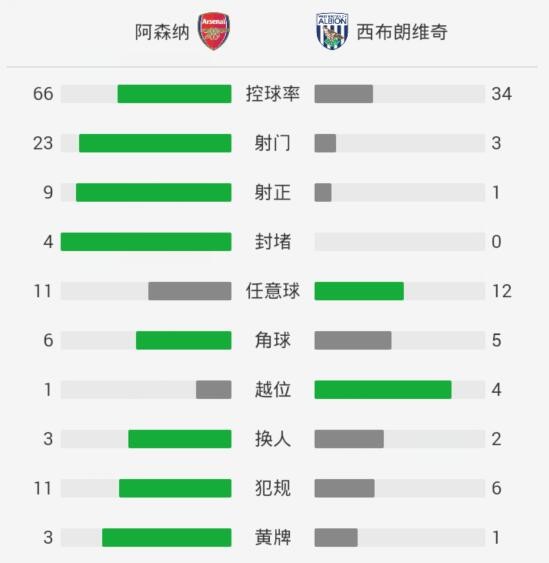Screen dimensions: 549x563
Task: Open the 阿森纳 team name
Action: pos(162,32)
